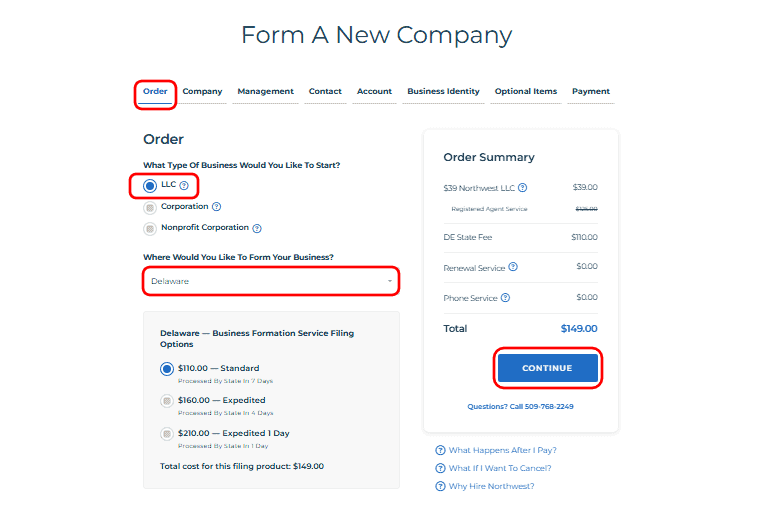
Task: Choose $160.00 Expedited filing option
Action: (167, 401)
